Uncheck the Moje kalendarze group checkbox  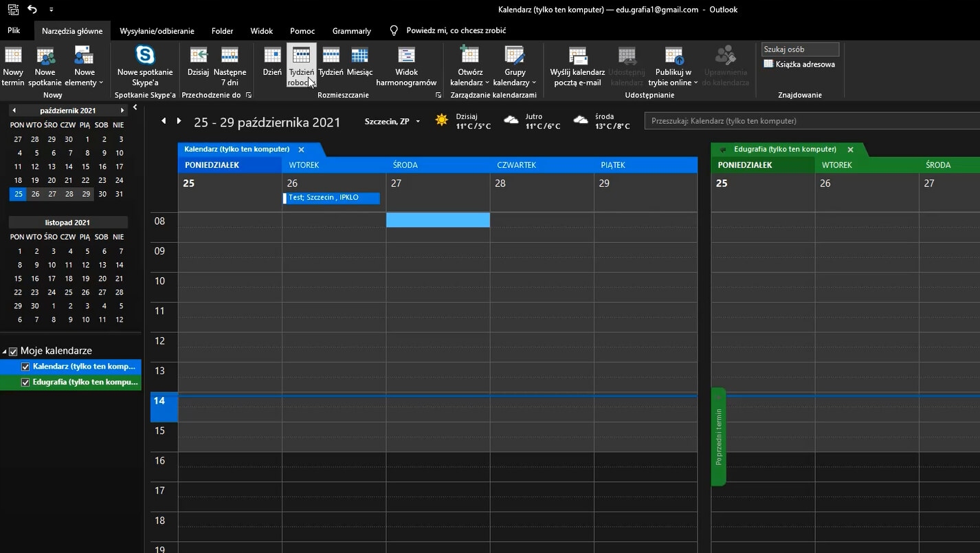tap(13, 351)
